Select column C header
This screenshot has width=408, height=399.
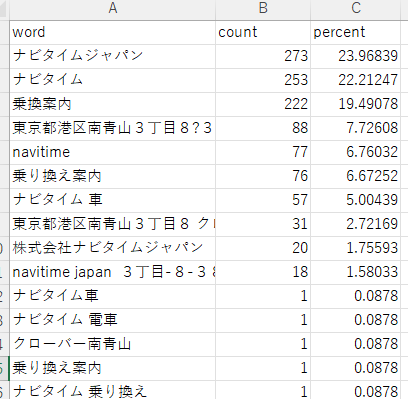click(x=355, y=9)
